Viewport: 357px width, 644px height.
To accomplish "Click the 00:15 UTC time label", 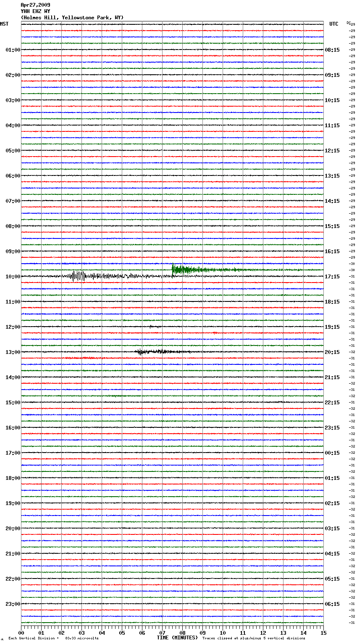I will click(x=332, y=453).
